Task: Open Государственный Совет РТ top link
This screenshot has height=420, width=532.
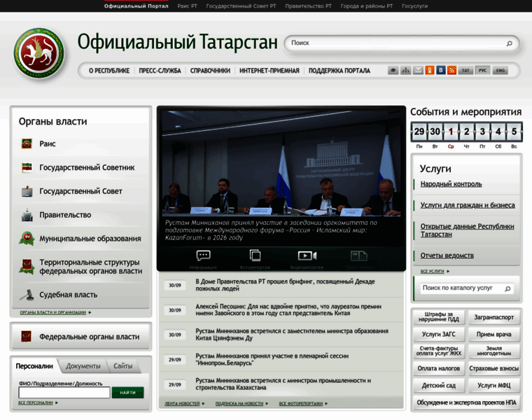Action: pyautogui.click(x=241, y=6)
